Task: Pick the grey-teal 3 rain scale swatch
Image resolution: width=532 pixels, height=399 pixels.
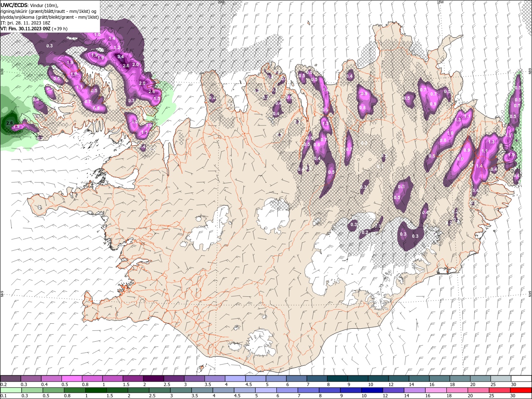Action: (x=181, y=390)
